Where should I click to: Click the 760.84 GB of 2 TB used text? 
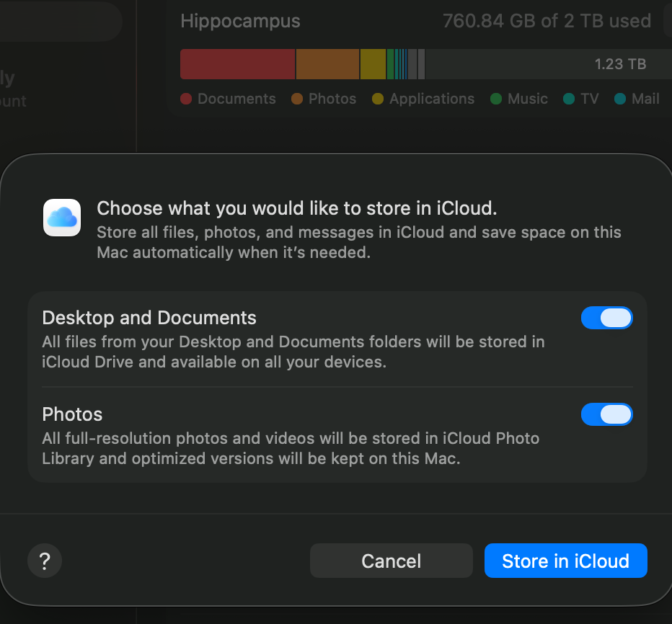547,21
